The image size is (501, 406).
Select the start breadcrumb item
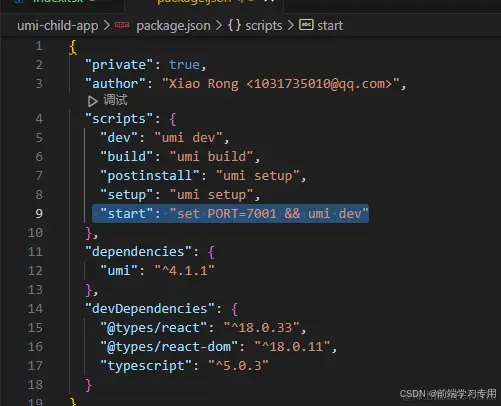330,26
